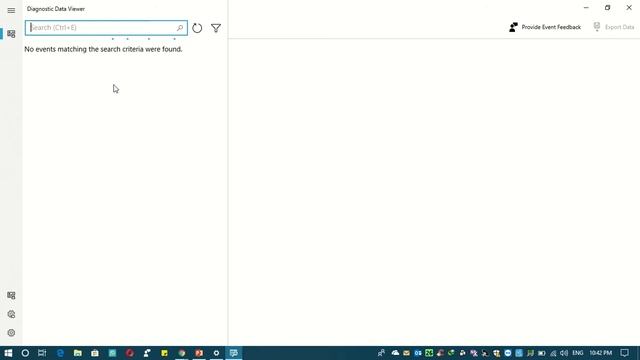Switch input language via ENG indicator

click(x=578, y=353)
